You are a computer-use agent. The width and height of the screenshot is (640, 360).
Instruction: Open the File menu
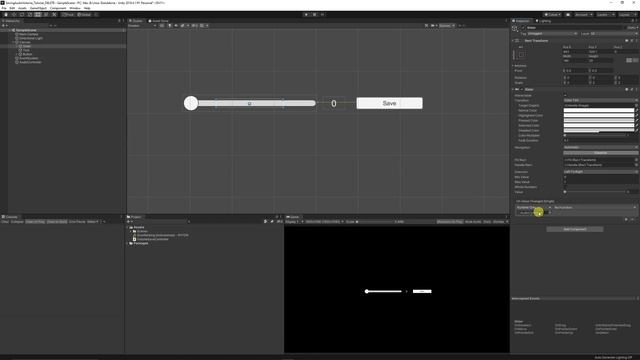pyautogui.click(x=4, y=8)
